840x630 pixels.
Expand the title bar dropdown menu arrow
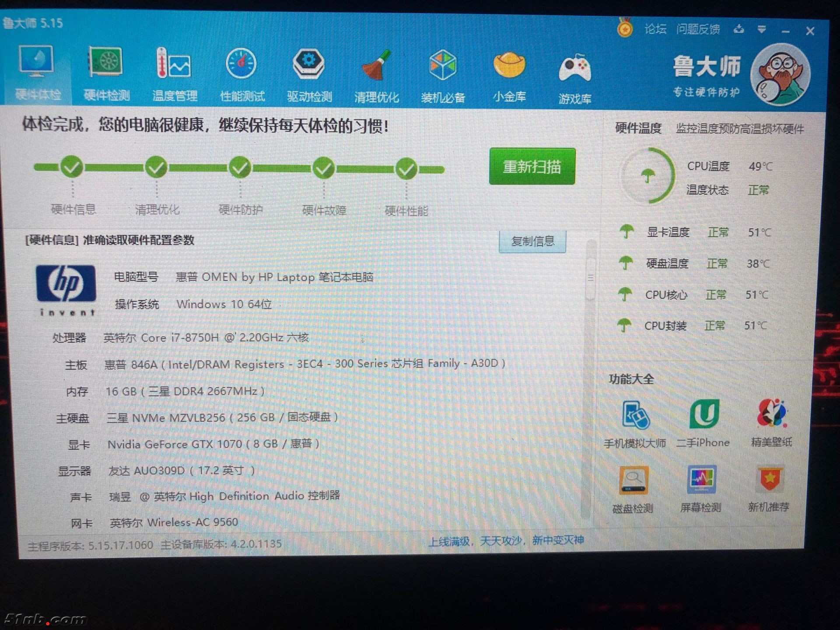(762, 29)
